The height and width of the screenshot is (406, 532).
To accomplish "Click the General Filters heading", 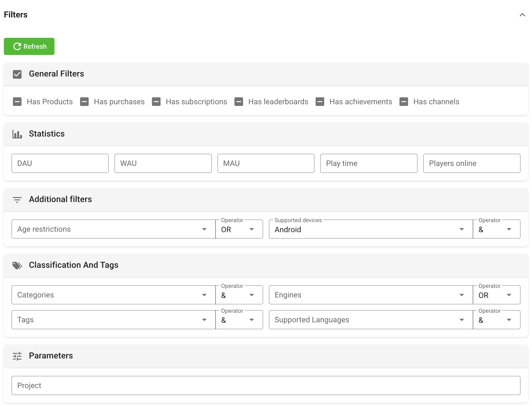I will [56, 74].
